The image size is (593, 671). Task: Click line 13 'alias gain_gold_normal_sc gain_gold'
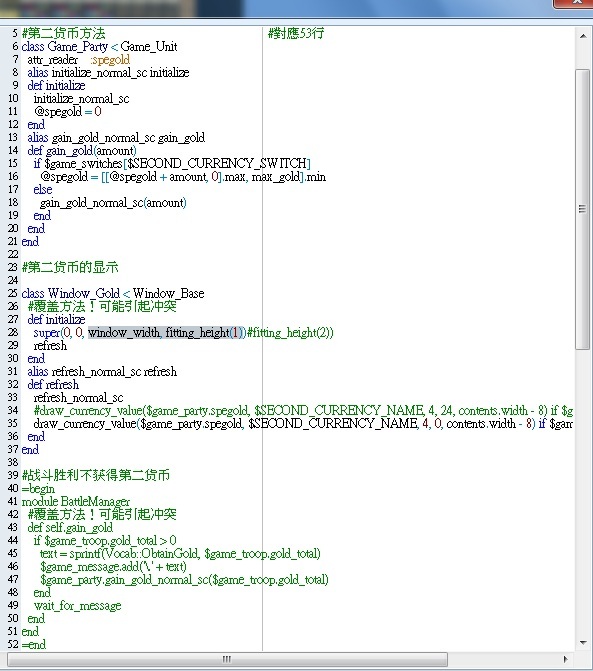click(x=116, y=138)
